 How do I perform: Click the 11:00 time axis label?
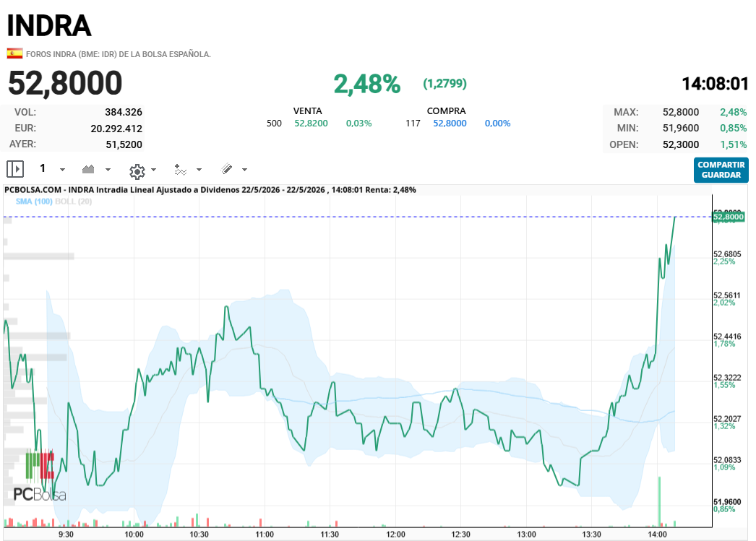pos(265,534)
